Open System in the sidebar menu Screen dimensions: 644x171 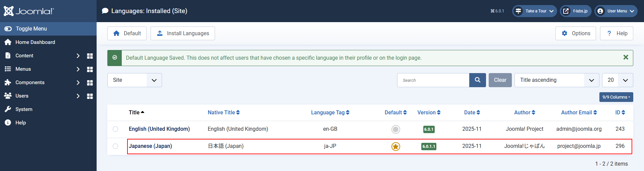[24, 109]
